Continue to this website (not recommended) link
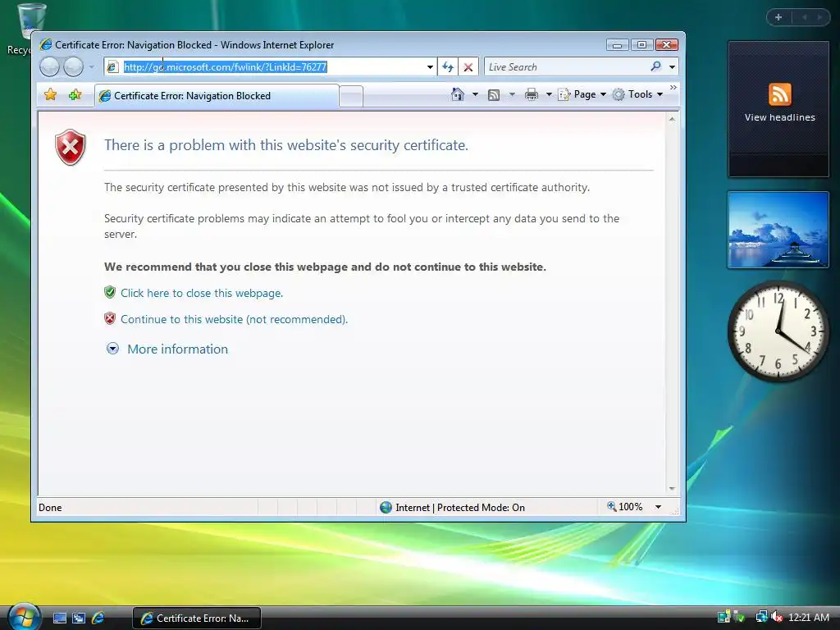The width and height of the screenshot is (840, 630). pos(234,319)
